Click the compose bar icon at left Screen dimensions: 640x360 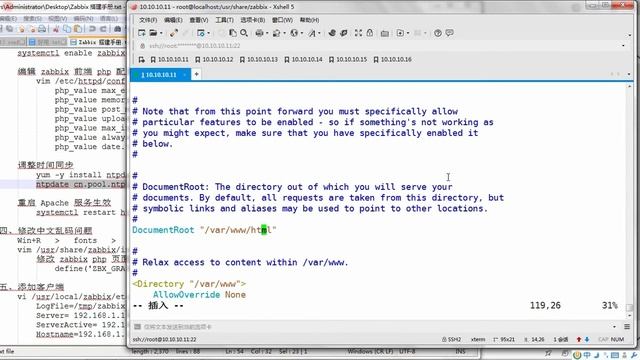(137, 327)
